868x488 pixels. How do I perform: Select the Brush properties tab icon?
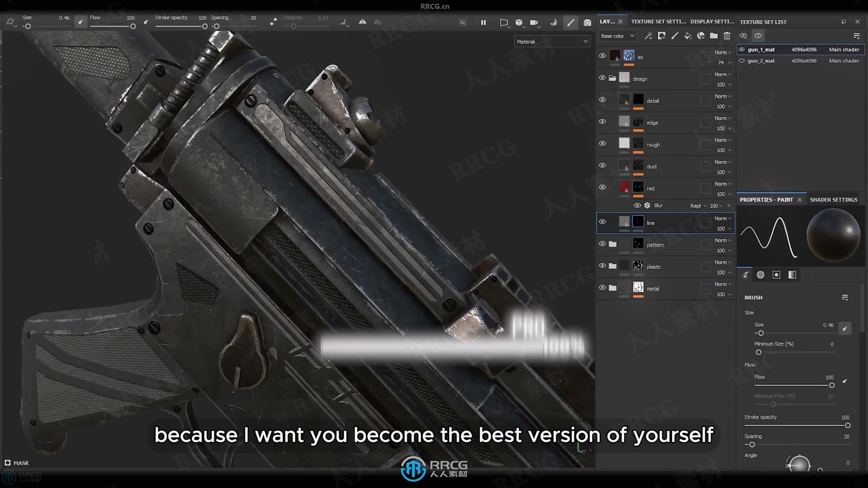tap(745, 275)
